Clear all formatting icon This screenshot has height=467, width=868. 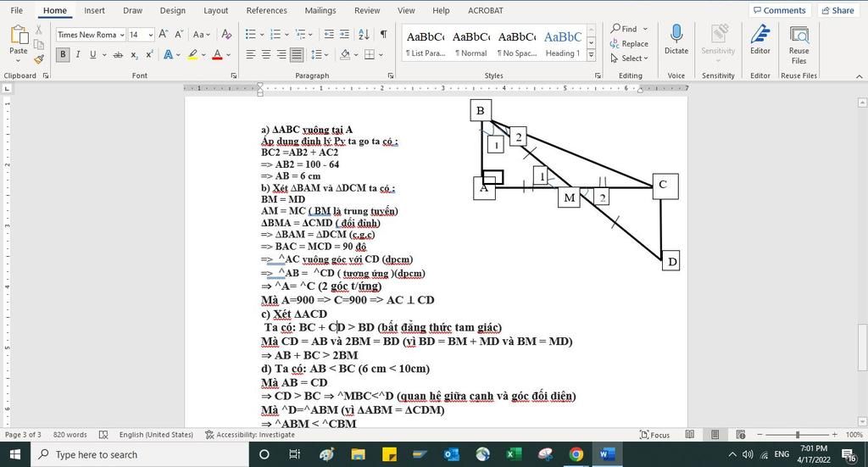(x=226, y=34)
